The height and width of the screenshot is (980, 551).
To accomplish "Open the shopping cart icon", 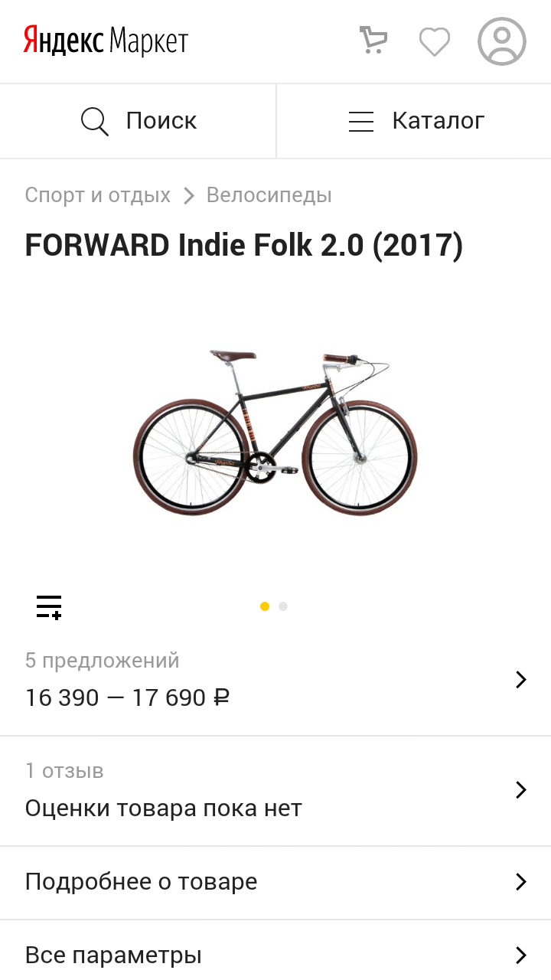I will point(373,41).
